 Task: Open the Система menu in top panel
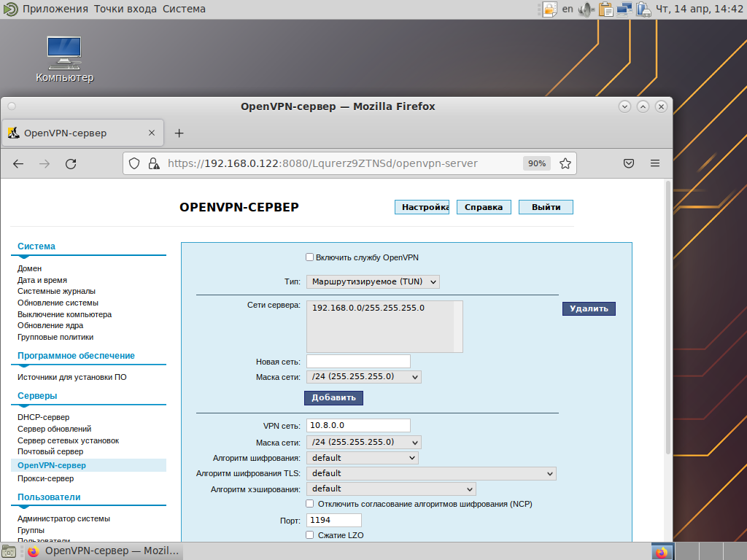[x=184, y=9]
